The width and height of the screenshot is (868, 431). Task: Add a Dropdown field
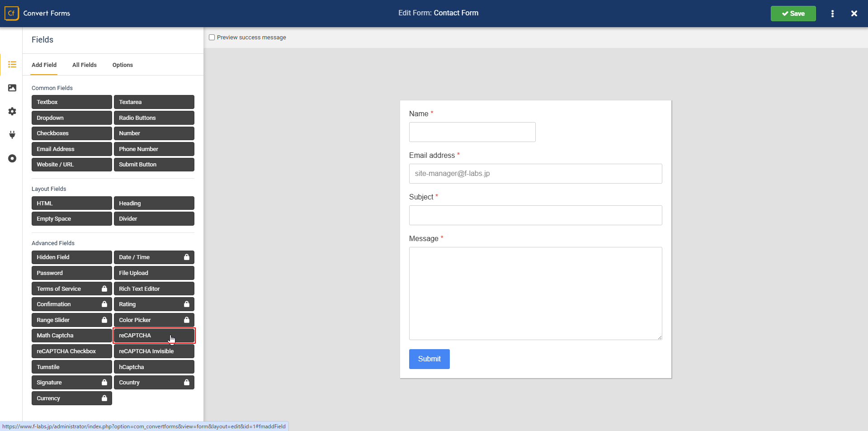pos(71,118)
